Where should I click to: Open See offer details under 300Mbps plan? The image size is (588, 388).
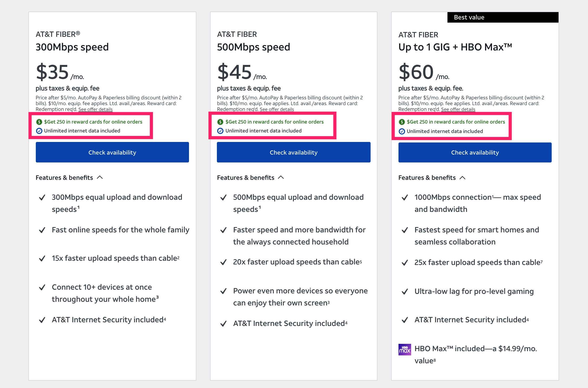tap(95, 109)
